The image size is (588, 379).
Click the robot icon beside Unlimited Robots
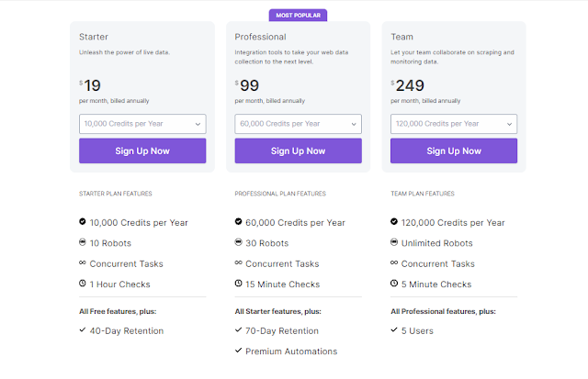click(394, 243)
